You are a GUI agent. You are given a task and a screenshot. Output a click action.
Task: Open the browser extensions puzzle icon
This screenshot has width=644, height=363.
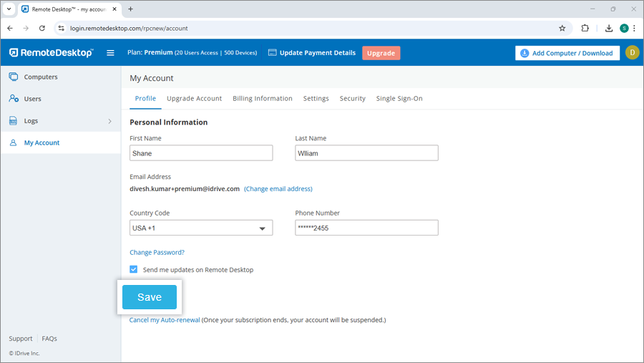(x=585, y=28)
